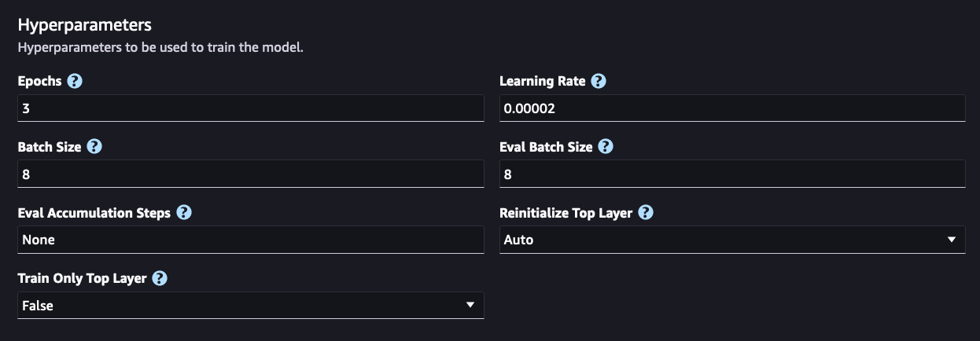Click the Train Only Top Layer label text
Screen dimensions: 980x341
click(82, 279)
